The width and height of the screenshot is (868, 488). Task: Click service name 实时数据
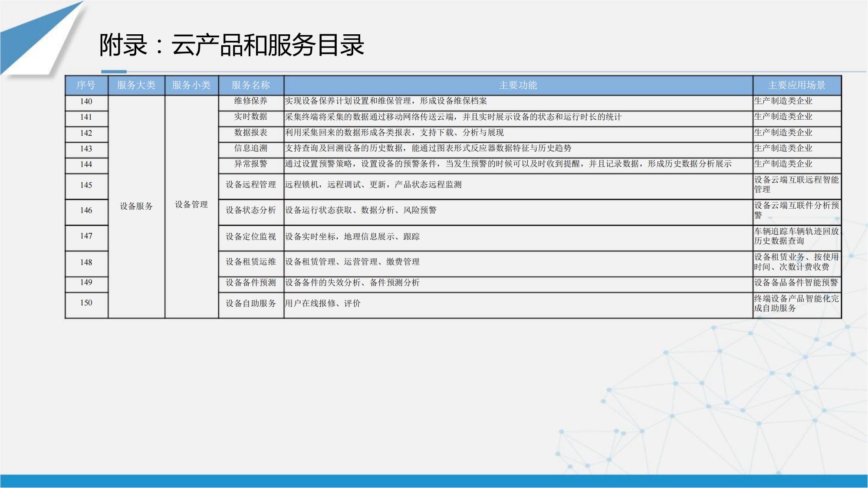tap(251, 117)
